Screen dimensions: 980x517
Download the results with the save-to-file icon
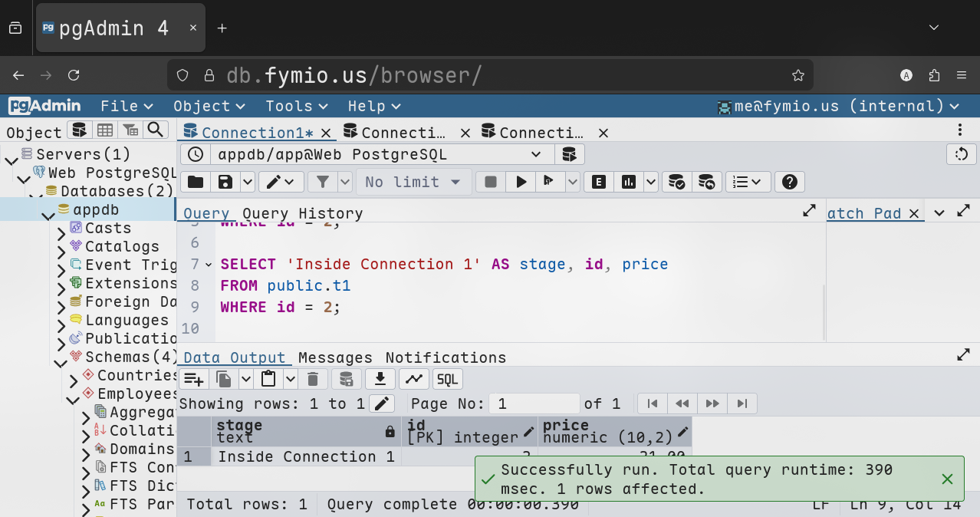pyautogui.click(x=380, y=379)
